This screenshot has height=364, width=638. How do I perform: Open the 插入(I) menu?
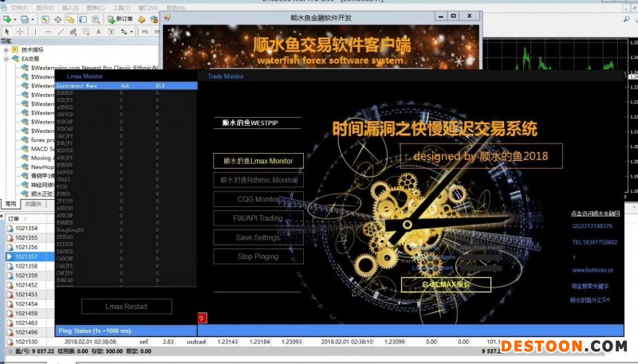coord(70,8)
